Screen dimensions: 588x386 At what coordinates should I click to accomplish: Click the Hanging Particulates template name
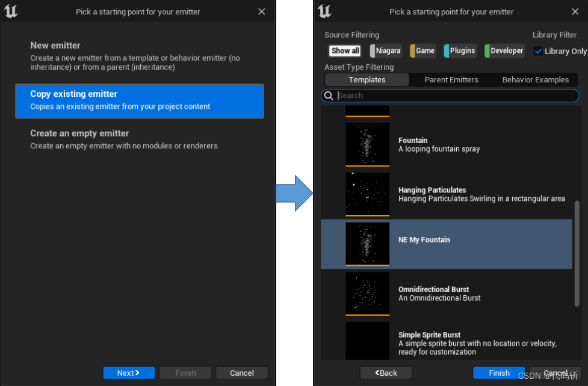(x=432, y=190)
